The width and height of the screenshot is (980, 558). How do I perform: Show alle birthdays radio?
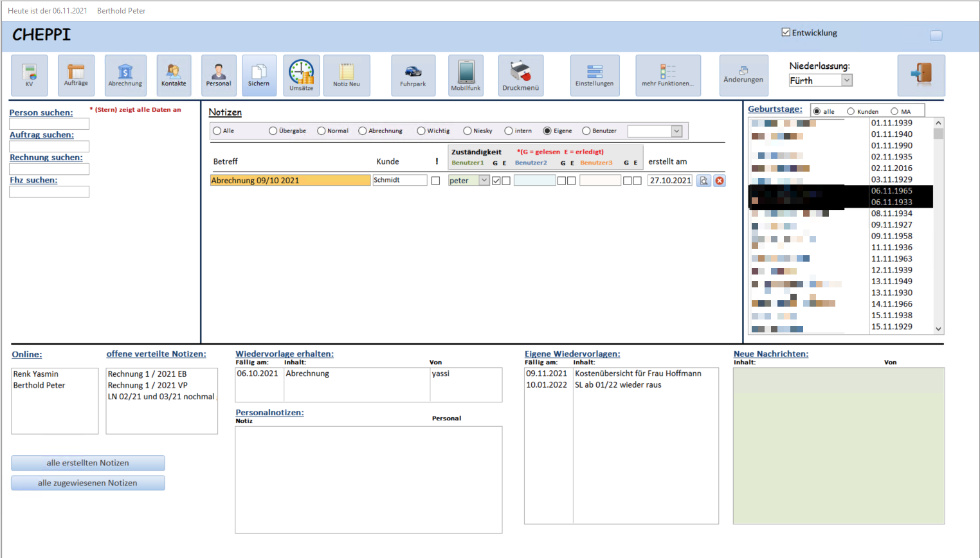pos(817,111)
